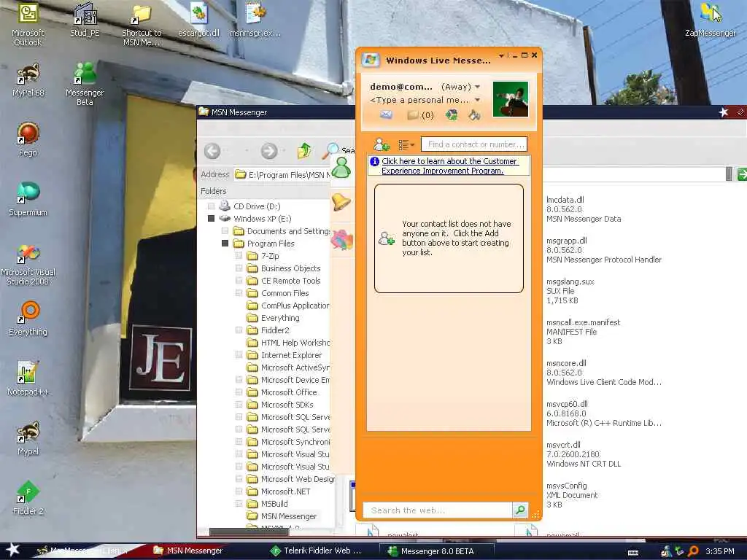Image resolution: width=747 pixels, height=560 pixels.
Task: Click the Add a Contact icon
Action: (x=381, y=144)
